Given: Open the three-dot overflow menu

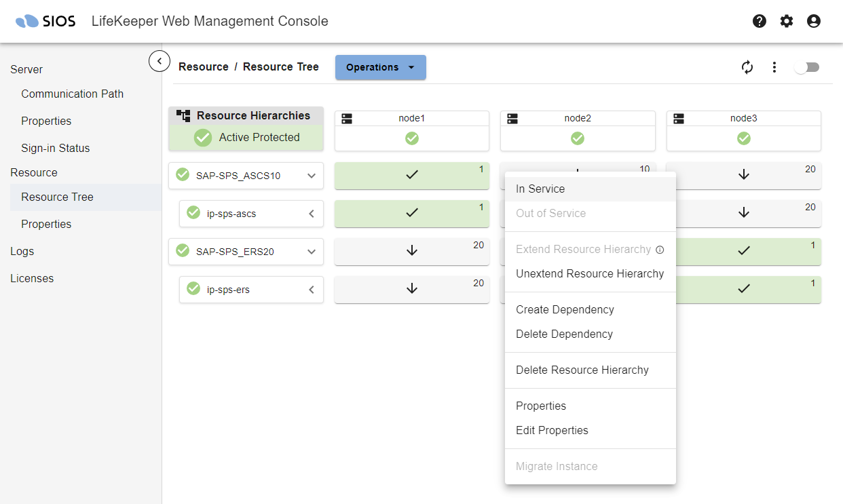Looking at the screenshot, I should pos(774,67).
